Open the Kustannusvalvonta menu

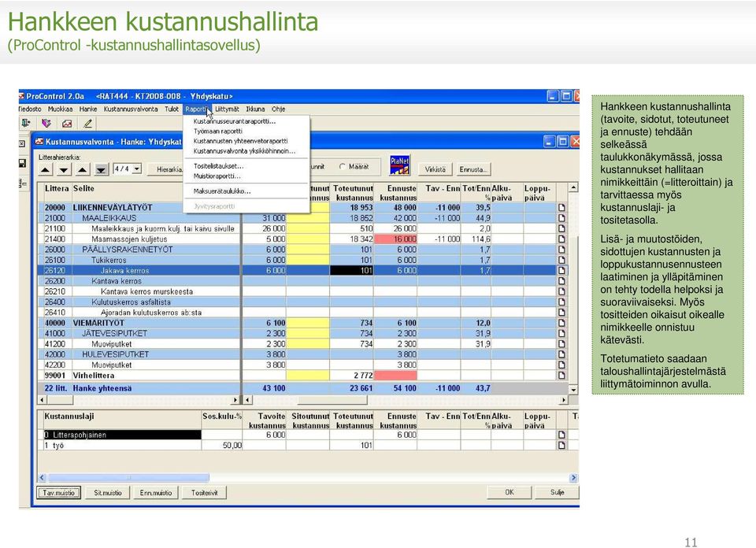pyautogui.click(x=131, y=109)
